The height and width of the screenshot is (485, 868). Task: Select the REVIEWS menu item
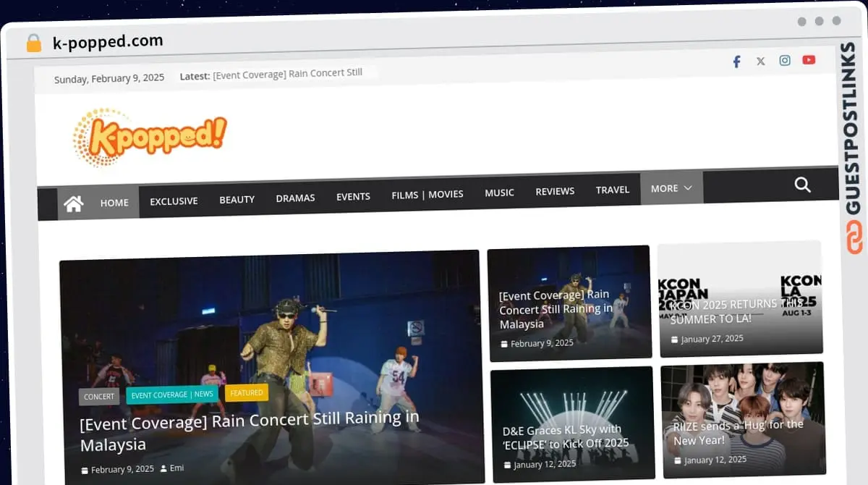[555, 191]
